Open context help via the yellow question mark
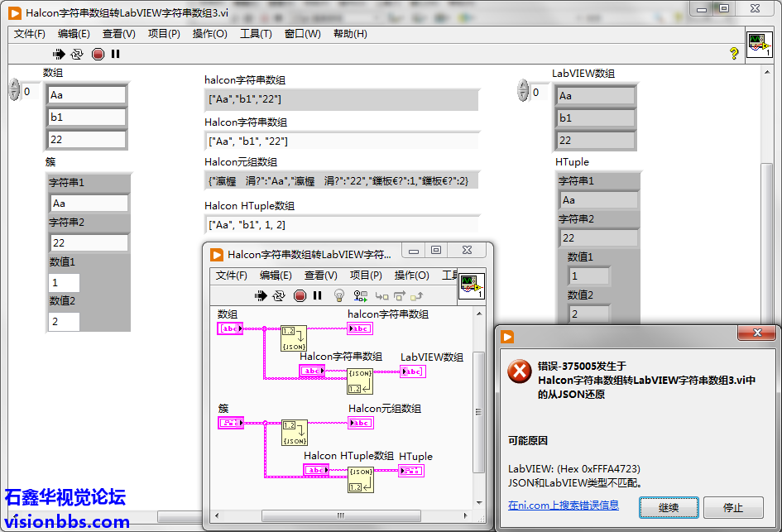Viewport: 782px width, 532px height. coord(734,53)
